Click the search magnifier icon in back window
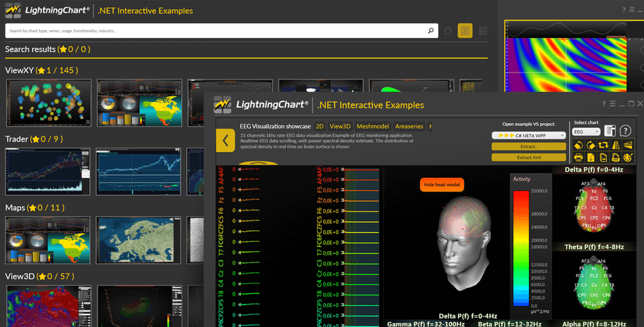644x327 pixels. pyautogui.click(x=431, y=30)
